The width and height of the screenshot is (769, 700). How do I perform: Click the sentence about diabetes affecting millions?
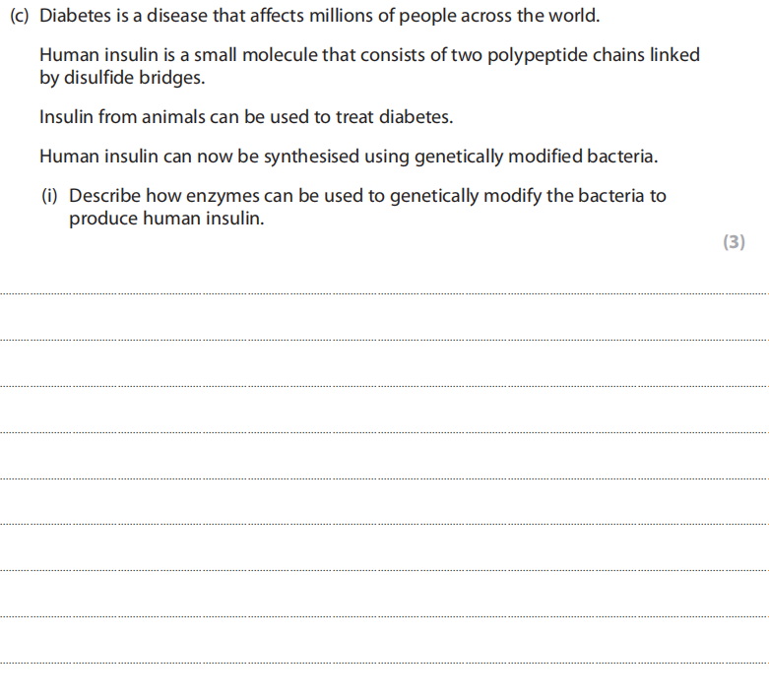pyautogui.click(x=319, y=17)
